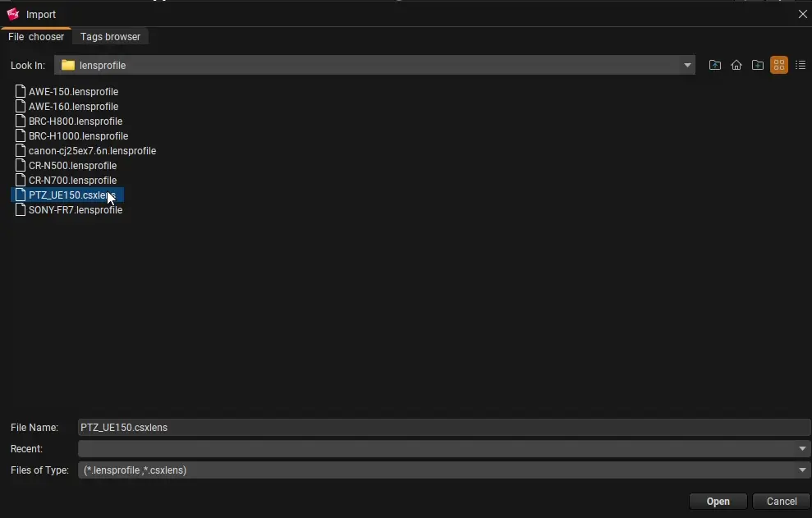This screenshot has height=518, width=812.
Task: Expand the Files of Type dropdown
Action: click(x=802, y=470)
